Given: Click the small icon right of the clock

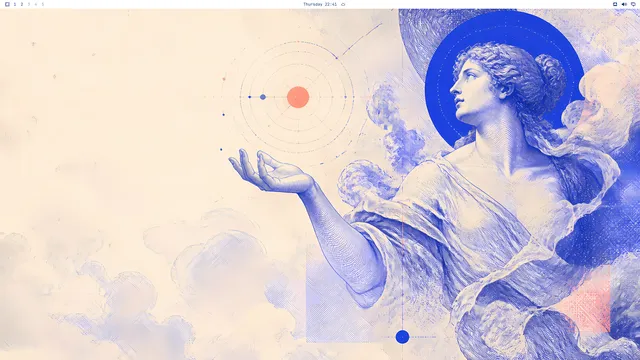Looking at the screenshot, I should click(343, 4).
